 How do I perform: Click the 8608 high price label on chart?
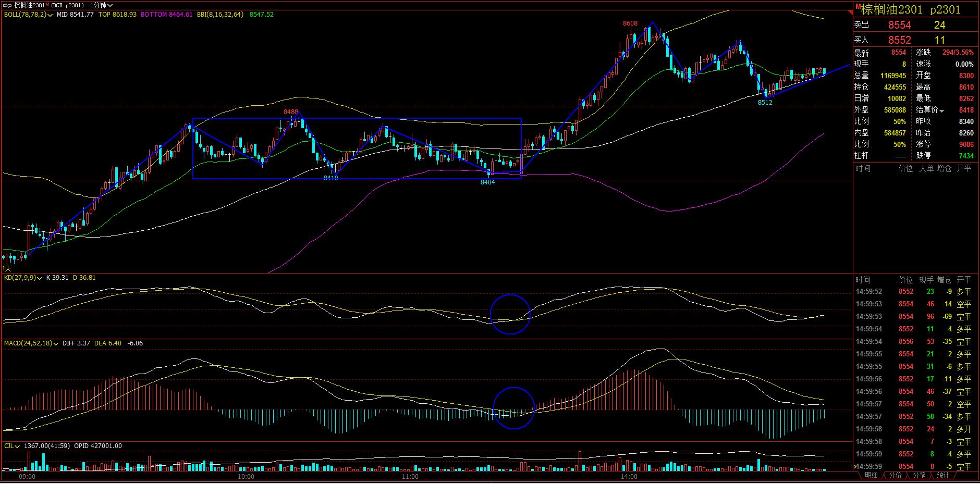coord(630,23)
